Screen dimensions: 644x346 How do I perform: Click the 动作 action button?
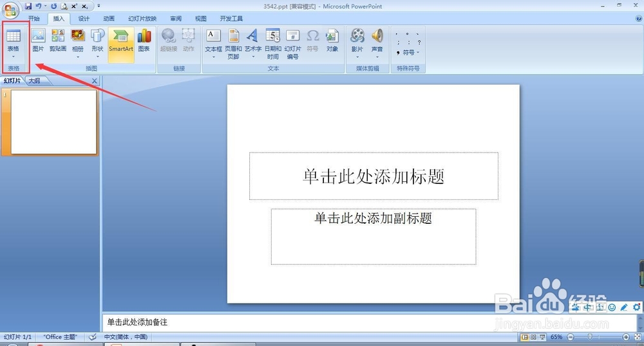[x=189, y=41]
